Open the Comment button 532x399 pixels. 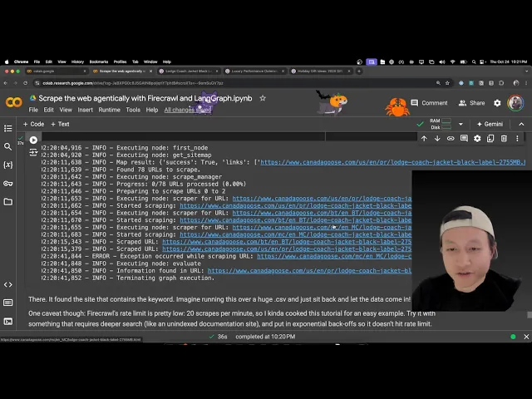429,103
